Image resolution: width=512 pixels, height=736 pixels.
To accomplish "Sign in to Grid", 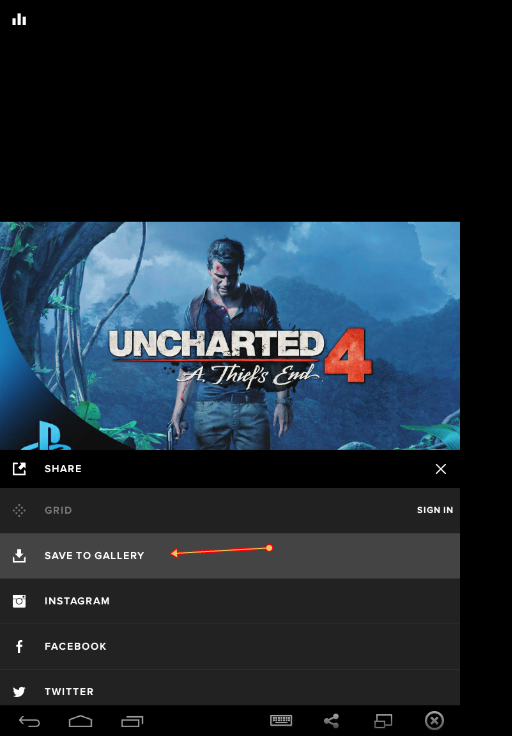I will pyautogui.click(x=435, y=510).
